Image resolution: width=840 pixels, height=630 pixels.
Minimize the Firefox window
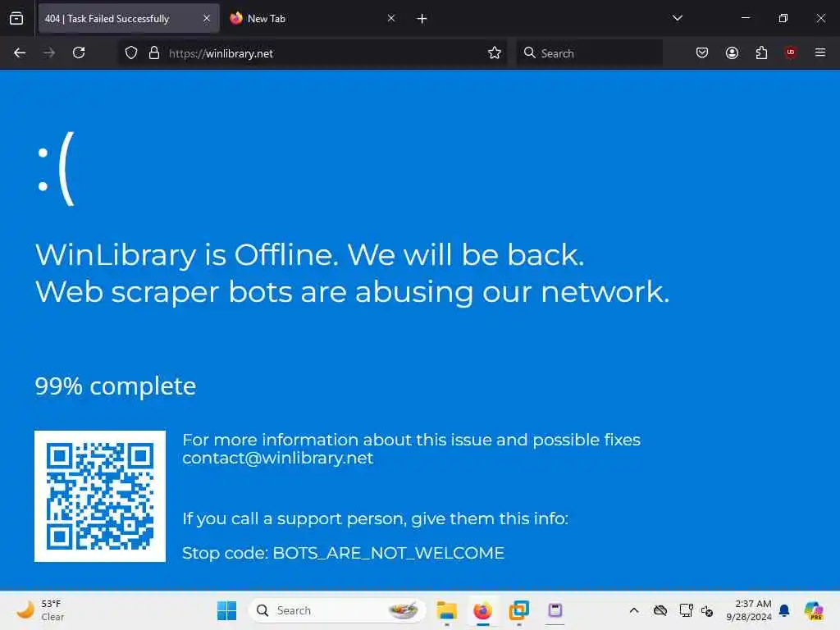[745, 18]
